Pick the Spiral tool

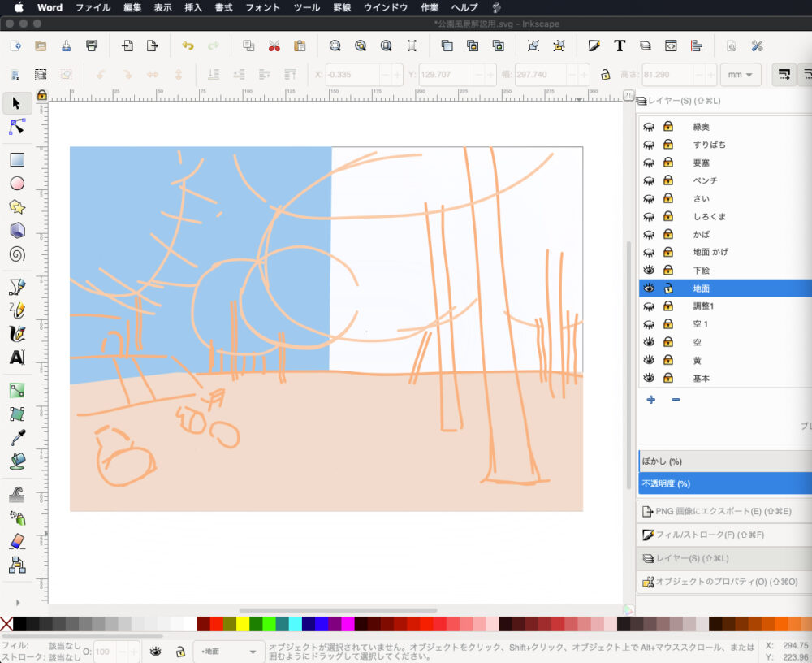coord(17,253)
